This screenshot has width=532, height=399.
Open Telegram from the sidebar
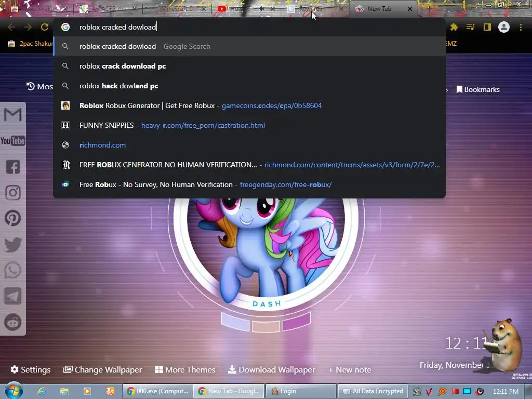(13, 297)
